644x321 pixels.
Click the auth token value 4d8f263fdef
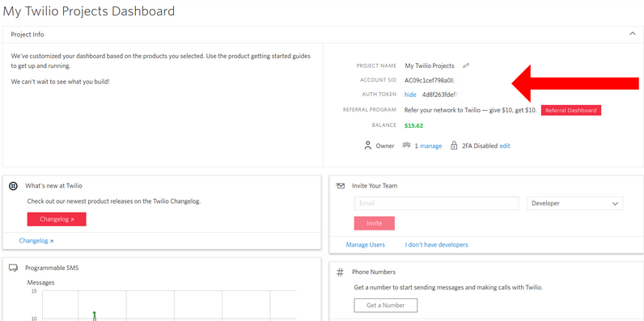439,95
